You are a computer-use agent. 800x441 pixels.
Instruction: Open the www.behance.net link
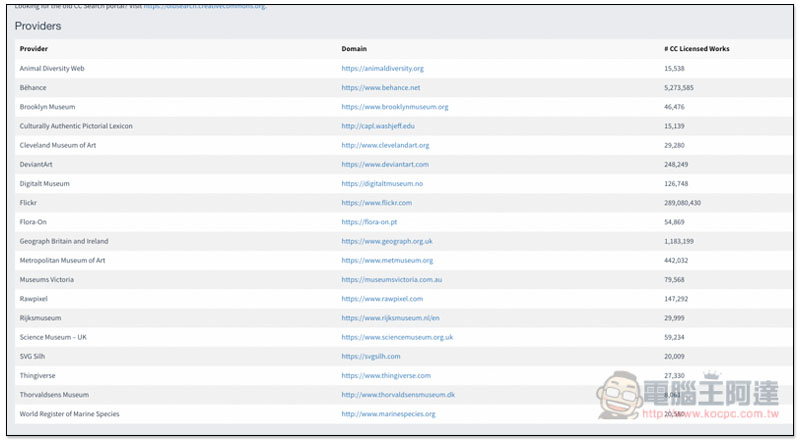tap(381, 88)
